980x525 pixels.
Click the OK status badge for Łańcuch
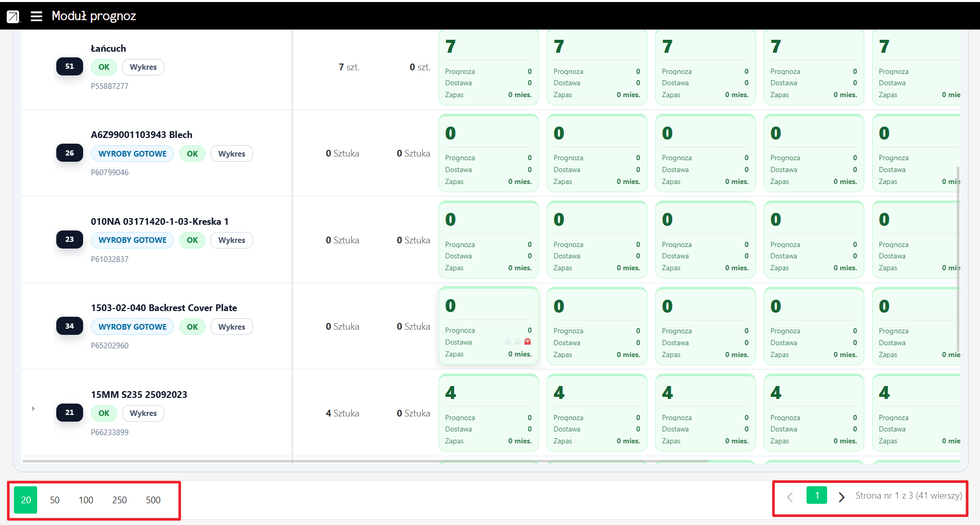pos(104,67)
